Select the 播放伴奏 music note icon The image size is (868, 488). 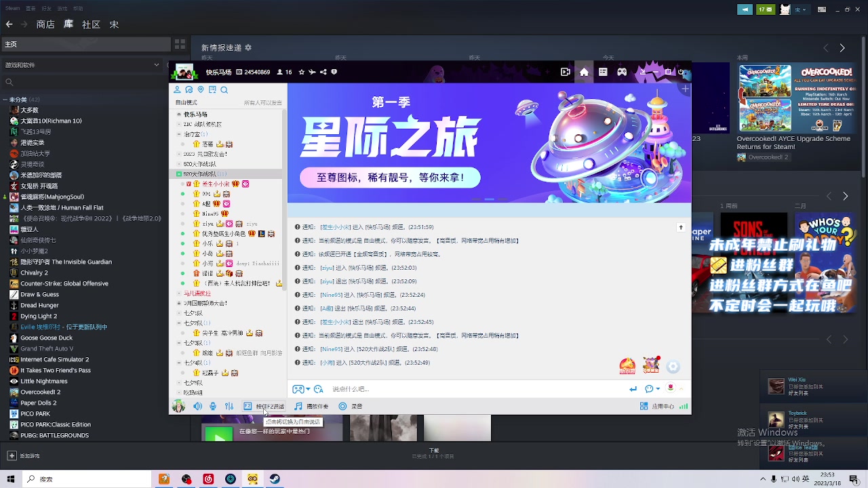[298, 405]
